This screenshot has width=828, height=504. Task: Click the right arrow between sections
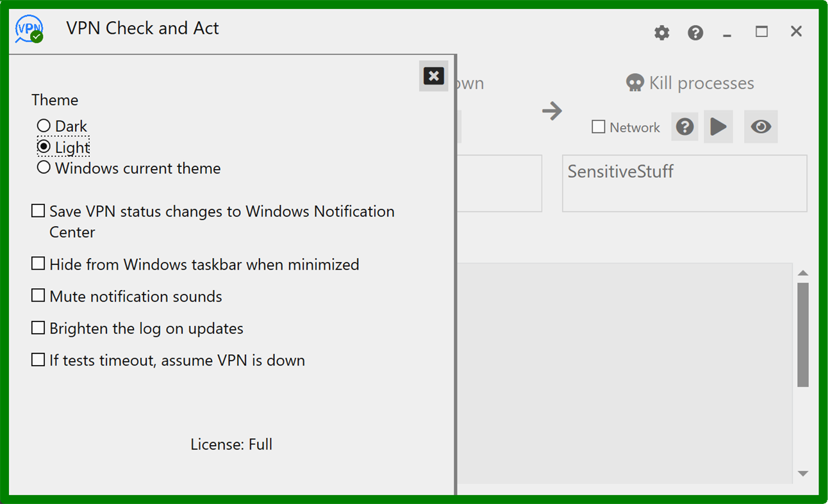552,111
